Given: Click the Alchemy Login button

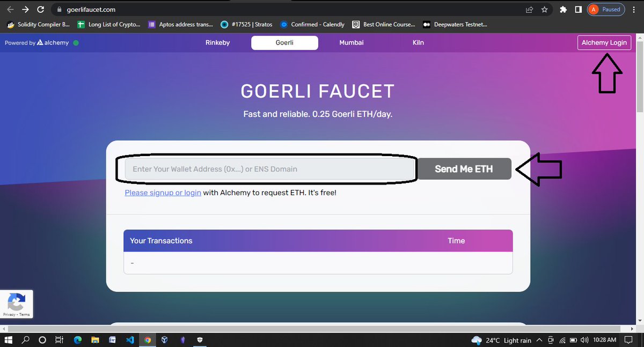Looking at the screenshot, I should coord(604,42).
